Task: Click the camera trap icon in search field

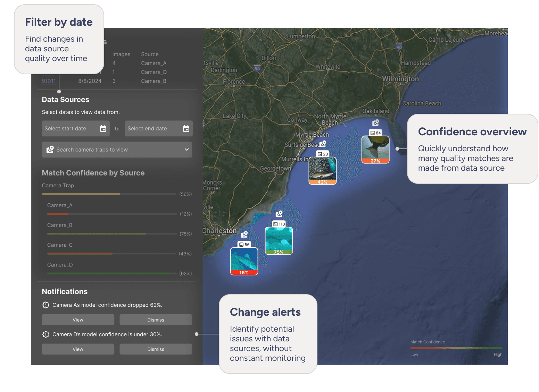Action: [50, 150]
